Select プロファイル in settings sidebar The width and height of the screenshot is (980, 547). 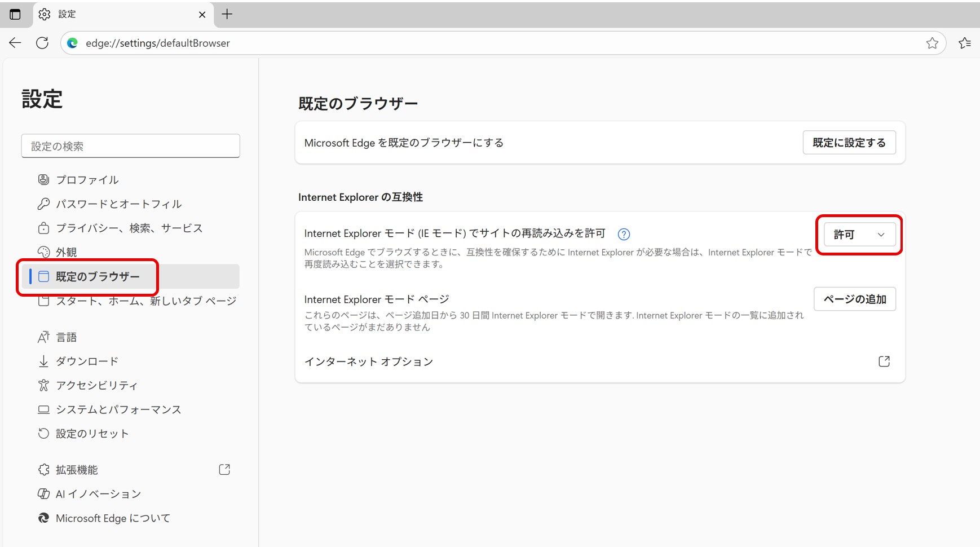[x=87, y=180]
